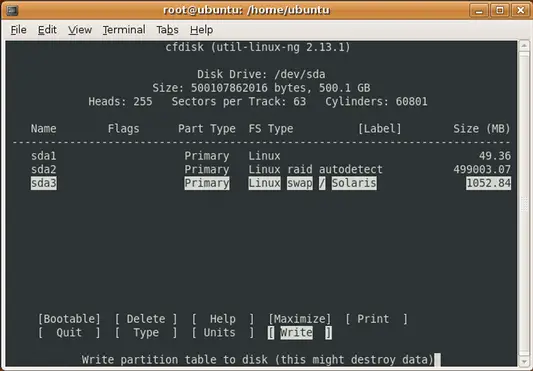Image resolution: width=533 pixels, height=371 pixels.
Task: Click the 1052.84 size value
Action: [488, 183]
